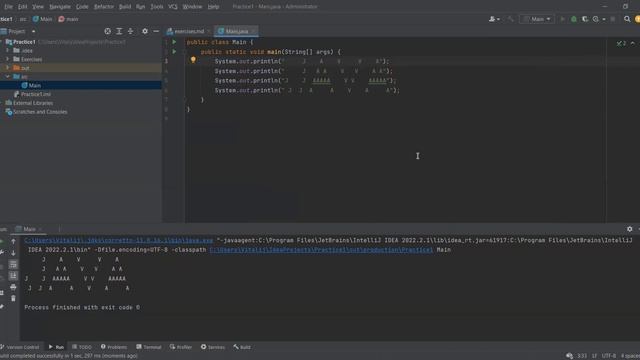Viewport: 640px width, 360px height.
Task: Click Select Opened File target icon
Action: pyautogui.click(x=107, y=31)
